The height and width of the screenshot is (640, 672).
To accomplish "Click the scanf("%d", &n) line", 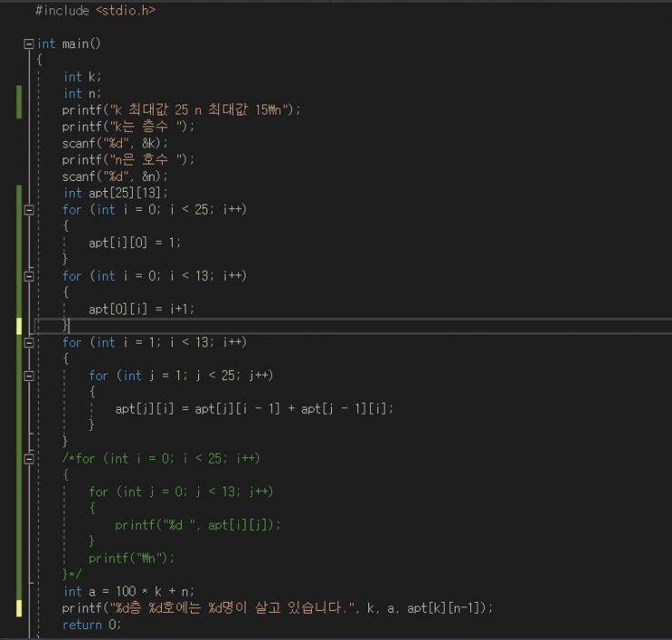I will pyautogui.click(x=115, y=176).
